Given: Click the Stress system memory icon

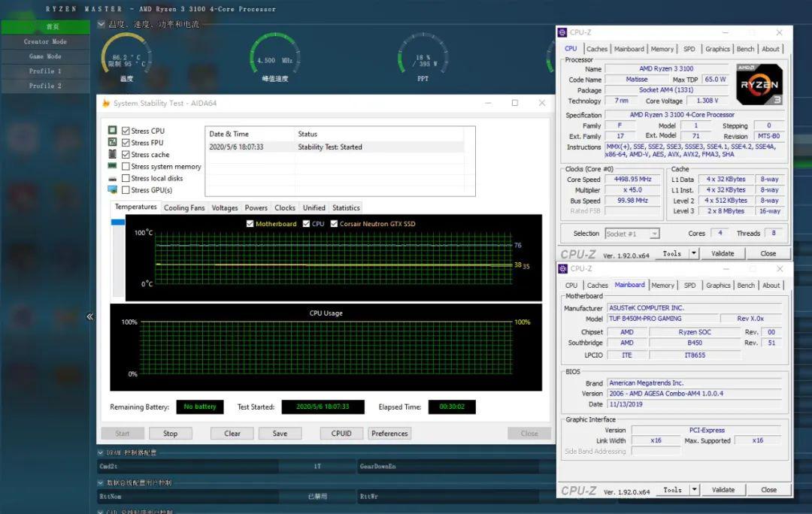Looking at the screenshot, I should point(112,165).
